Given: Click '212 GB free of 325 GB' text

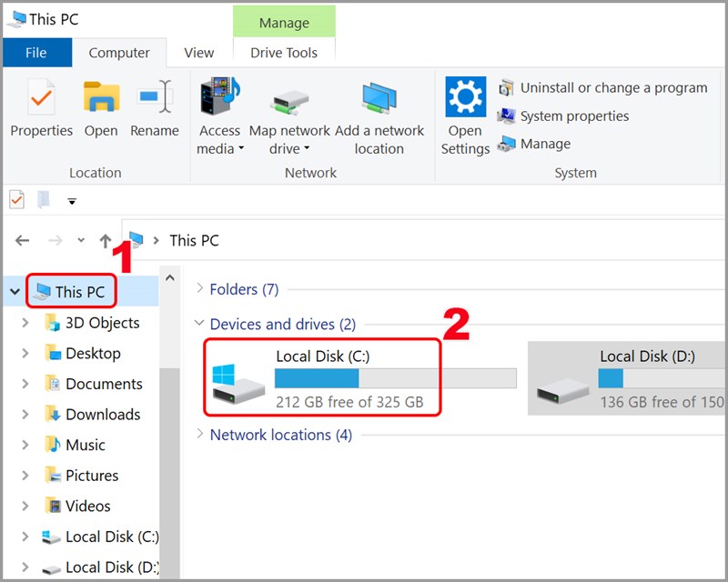Looking at the screenshot, I should pyautogui.click(x=349, y=402).
